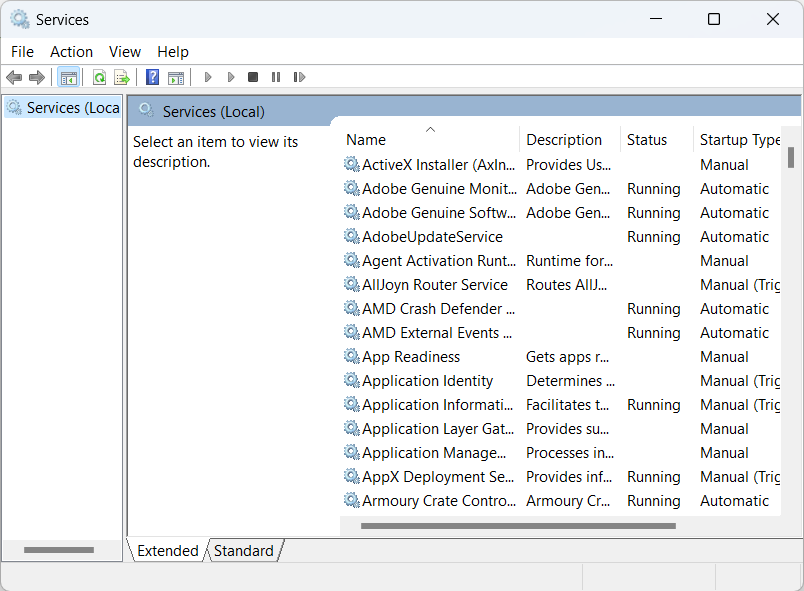Screen dimensions: 804x591
Task: Click the horizontal scrollbar of services list
Action: pyautogui.click(x=518, y=526)
